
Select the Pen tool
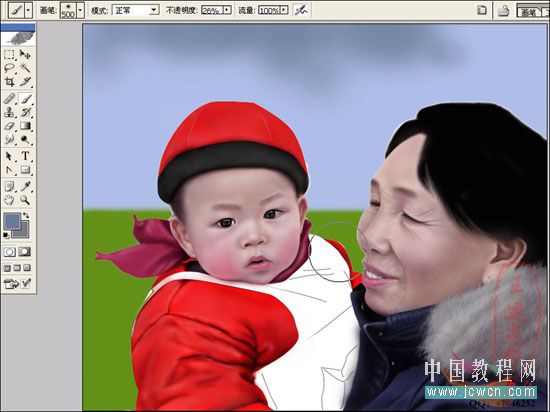click(9, 170)
